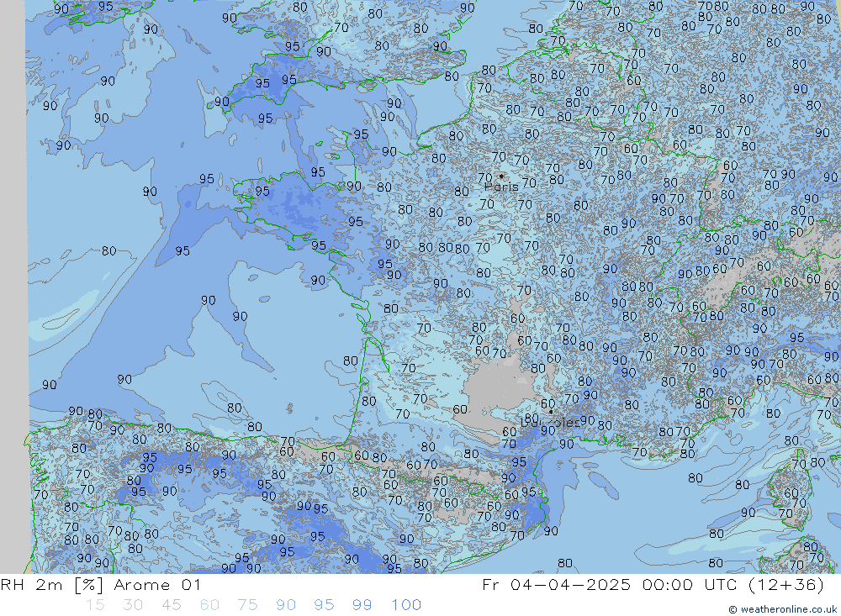Screen dimensions: 841x616
Task: Click the Paris city label
Action: click(501, 187)
